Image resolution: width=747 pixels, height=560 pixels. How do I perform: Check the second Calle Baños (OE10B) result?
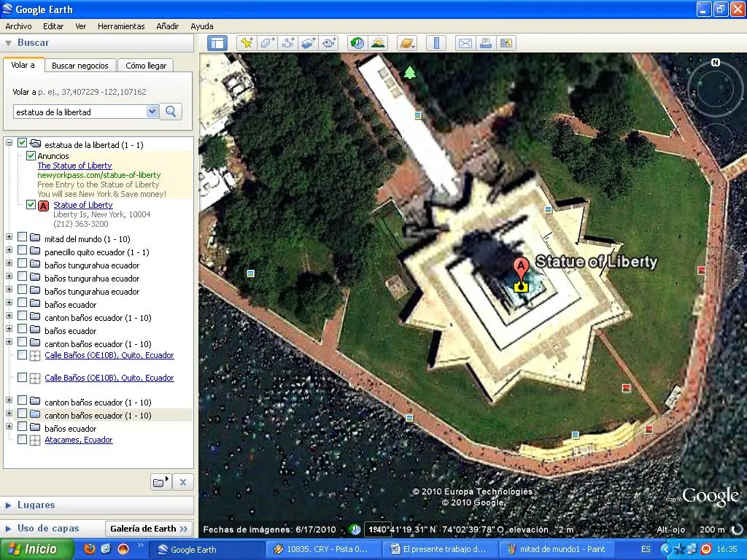click(22, 377)
